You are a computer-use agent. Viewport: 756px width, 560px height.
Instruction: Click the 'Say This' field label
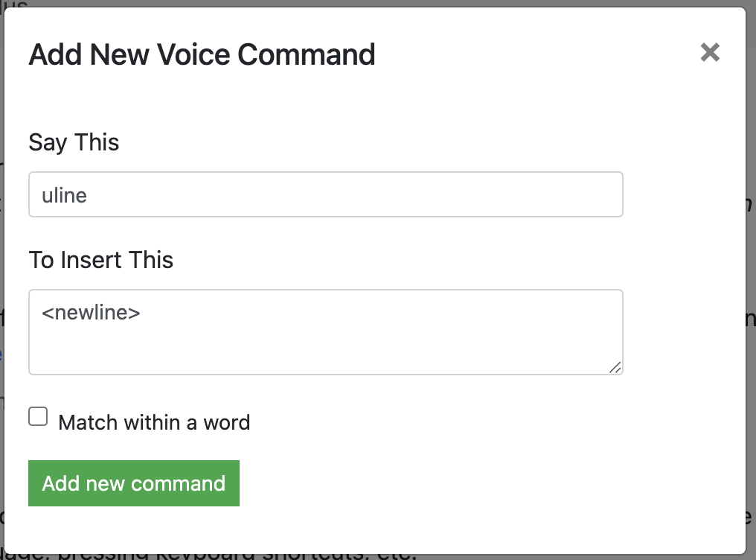[74, 142]
